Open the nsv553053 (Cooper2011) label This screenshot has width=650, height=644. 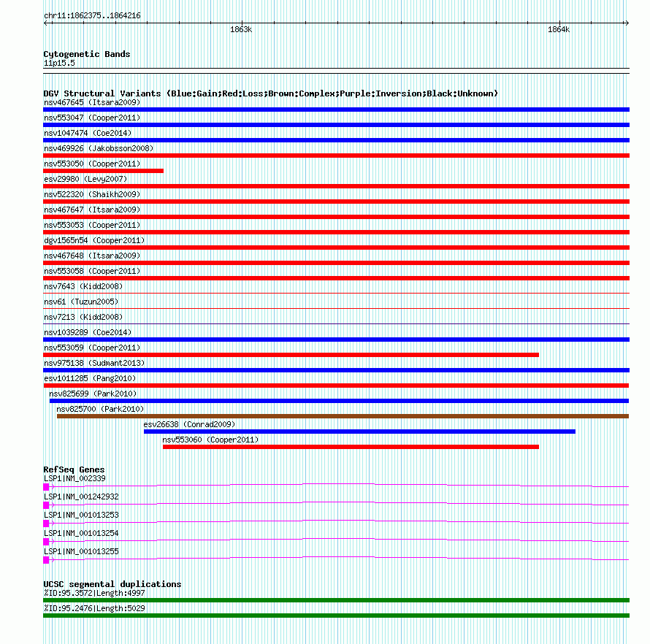pos(92,225)
